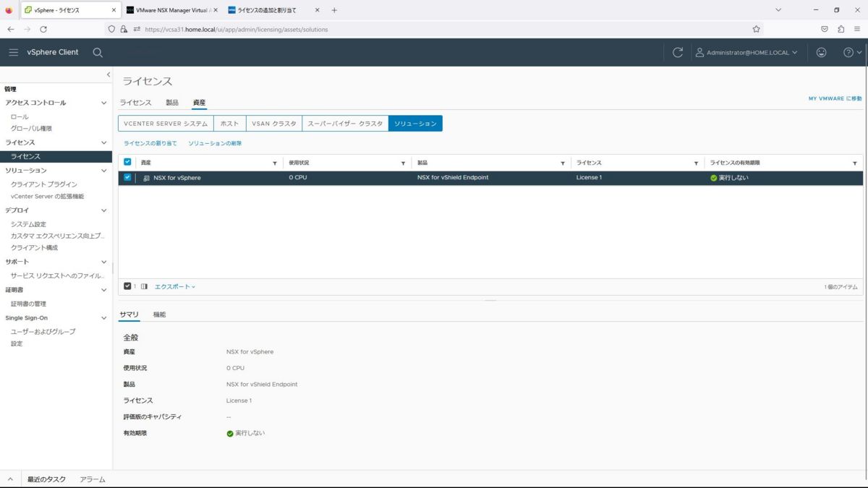This screenshot has height=488, width=868.
Task: Open the browser's pocket save icon
Action: [x=825, y=29]
